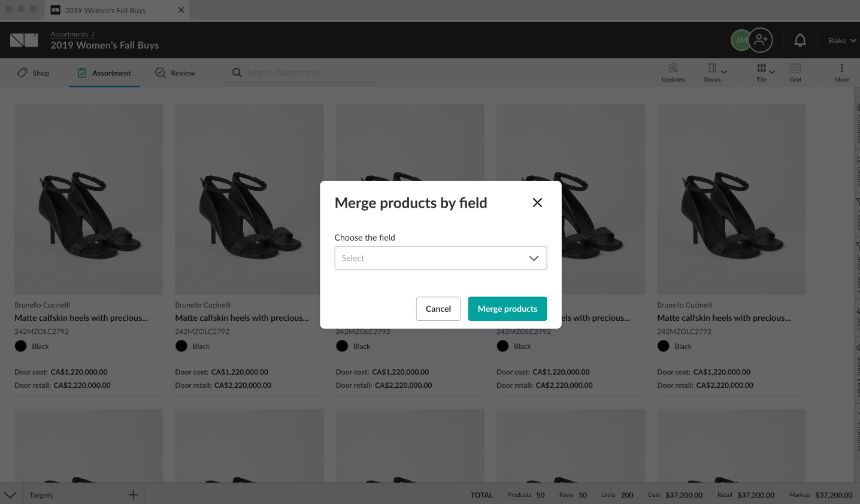
Task: Click first product's Door cost CA$1,220,000.00
Action: coord(61,372)
